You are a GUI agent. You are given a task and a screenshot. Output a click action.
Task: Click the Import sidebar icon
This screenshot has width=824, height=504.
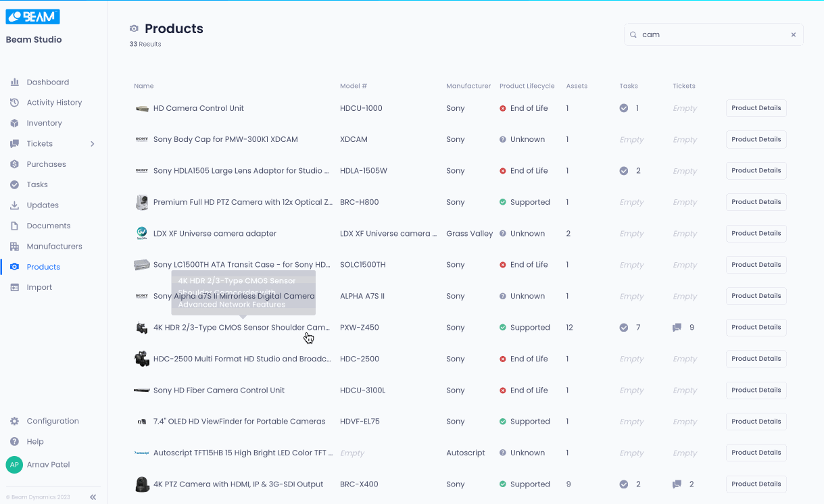coord(14,287)
